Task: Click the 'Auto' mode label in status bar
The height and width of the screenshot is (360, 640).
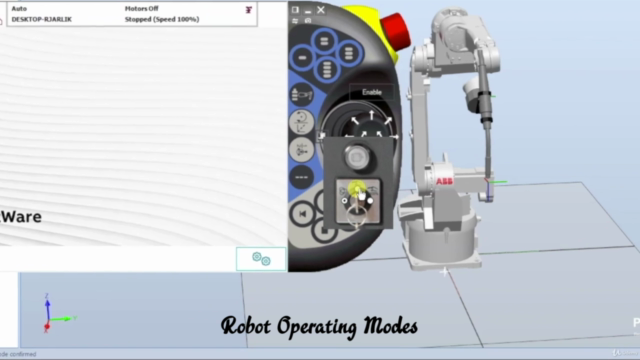Action: click(x=19, y=9)
